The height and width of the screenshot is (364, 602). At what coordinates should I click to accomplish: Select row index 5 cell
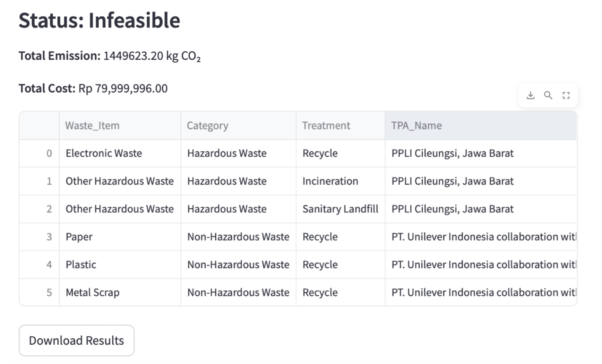pos(39,292)
